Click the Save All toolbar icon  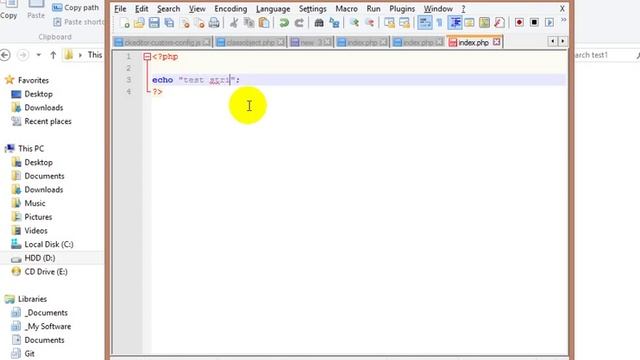169,23
